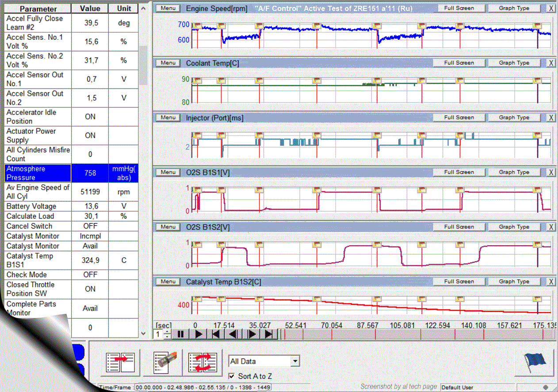Click the play button in playback controls
Screen dimensions: 558x392
tap(199, 334)
